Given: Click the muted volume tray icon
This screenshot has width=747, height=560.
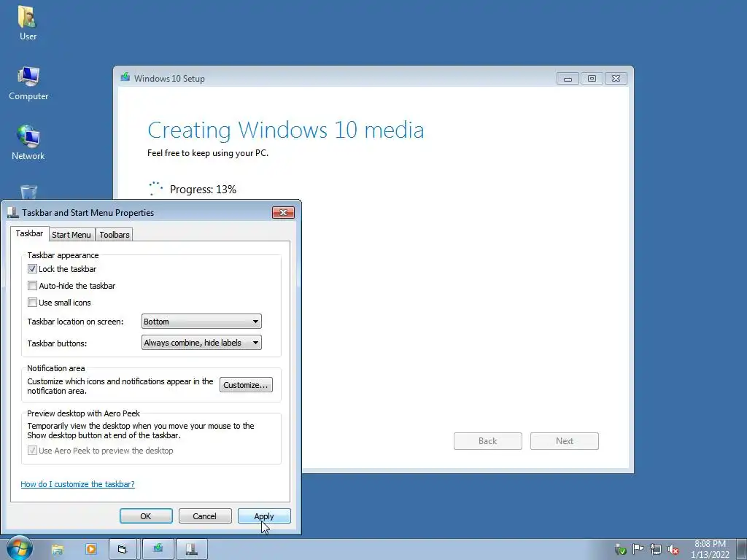Looking at the screenshot, I should tap(673, 550).
